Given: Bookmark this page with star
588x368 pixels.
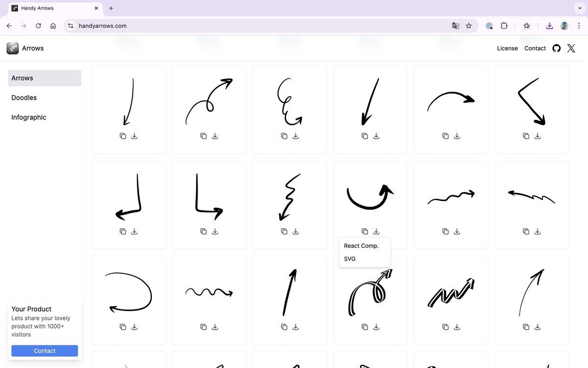Looking at the screenshot, I should click(x=469, y=26).
